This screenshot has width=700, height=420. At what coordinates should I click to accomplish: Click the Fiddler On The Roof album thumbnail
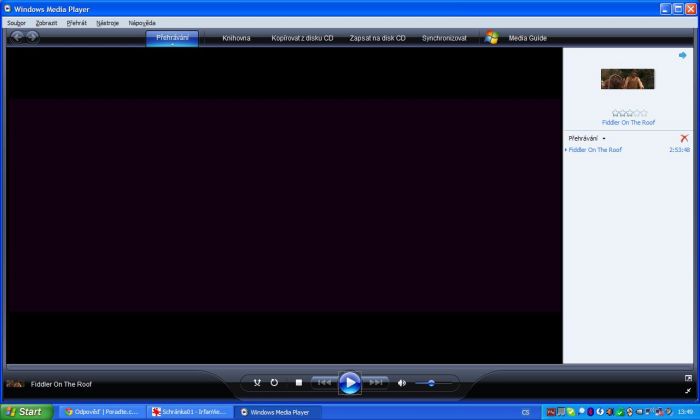(x=628, y=79)
